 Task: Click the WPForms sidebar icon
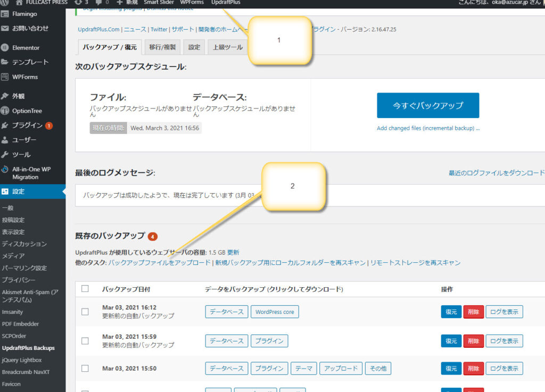click(5, 77)
